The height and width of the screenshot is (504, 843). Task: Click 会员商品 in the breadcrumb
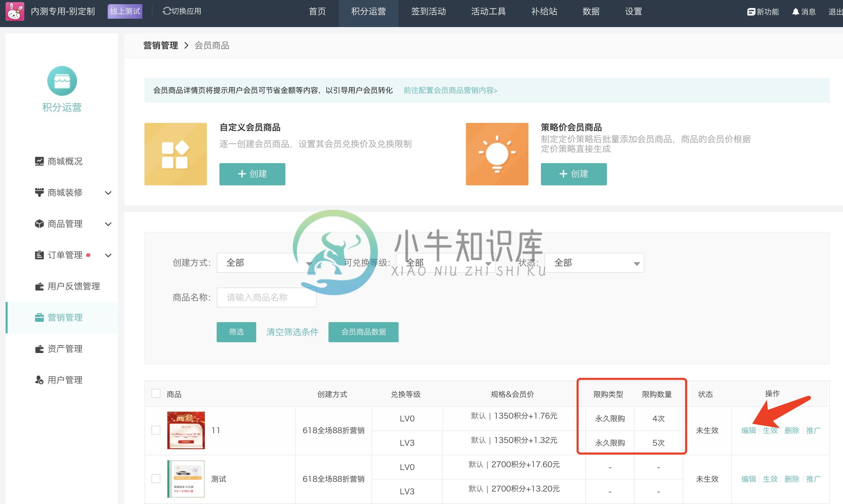point(212,45)
